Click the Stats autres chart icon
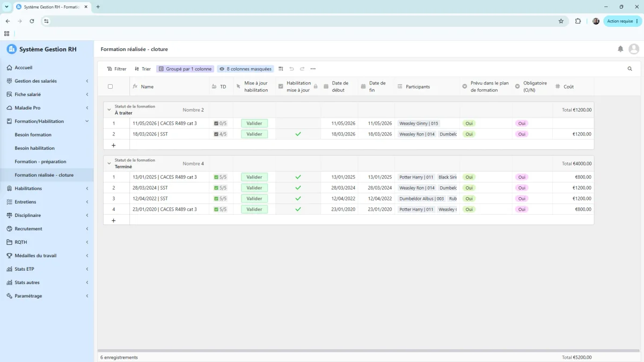Screen dimensions: 644x362 click(9, 283)
